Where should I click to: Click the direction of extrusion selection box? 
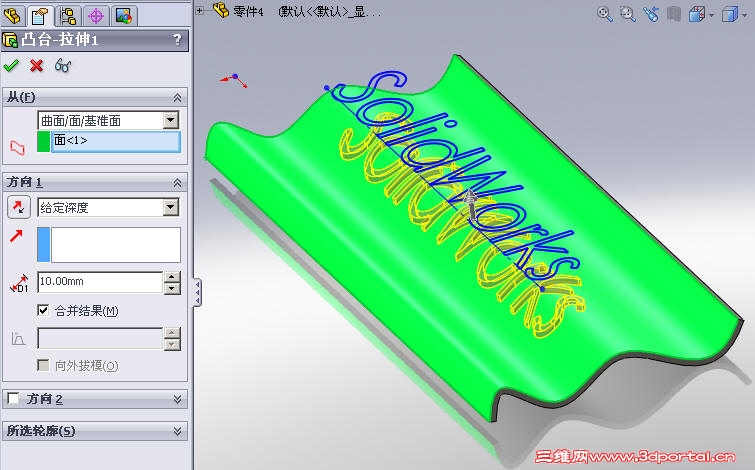tap(116, 245)
